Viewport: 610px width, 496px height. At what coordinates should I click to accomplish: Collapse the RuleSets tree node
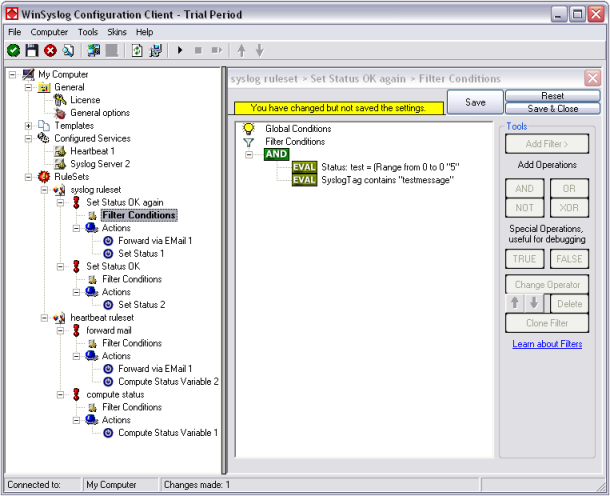pos(28,177)
